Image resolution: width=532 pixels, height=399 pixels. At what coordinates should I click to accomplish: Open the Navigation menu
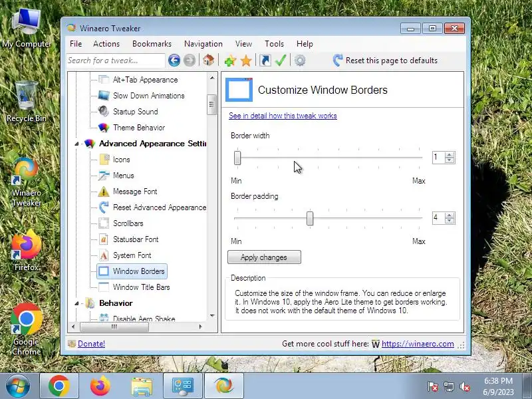(203, 44)
